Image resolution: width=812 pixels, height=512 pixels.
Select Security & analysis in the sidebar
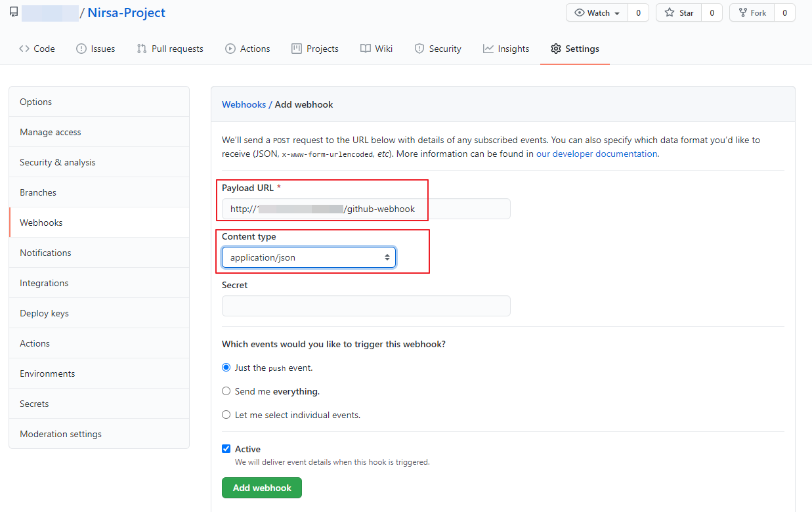pyautogui.click(x=99, y=162)
